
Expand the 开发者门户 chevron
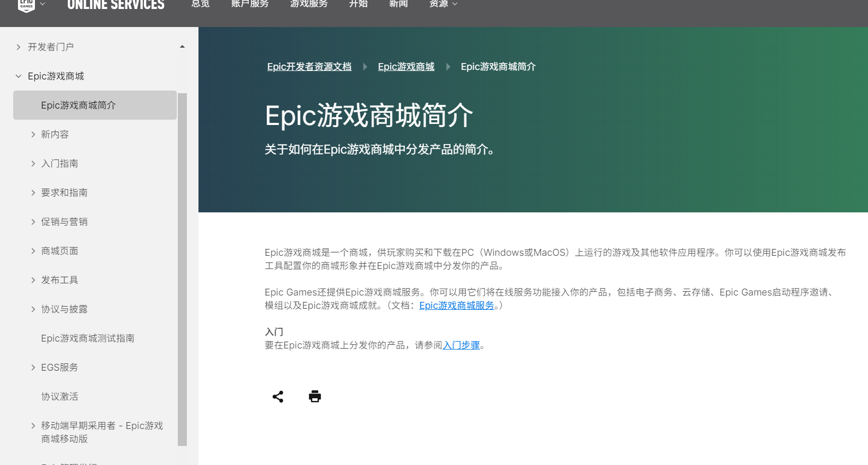point(19,47)
